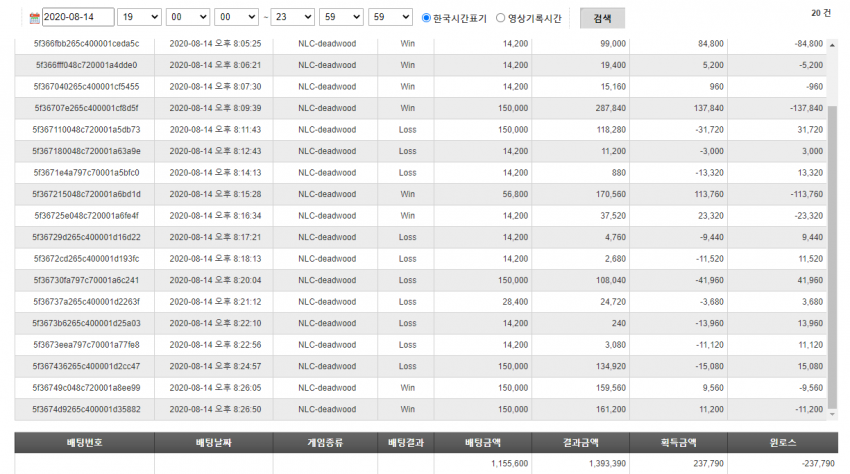Image resolution: width=850 pixels, height=474 pixels.
Task: Click win-loss value 41,960
Action: click(810, 280)
